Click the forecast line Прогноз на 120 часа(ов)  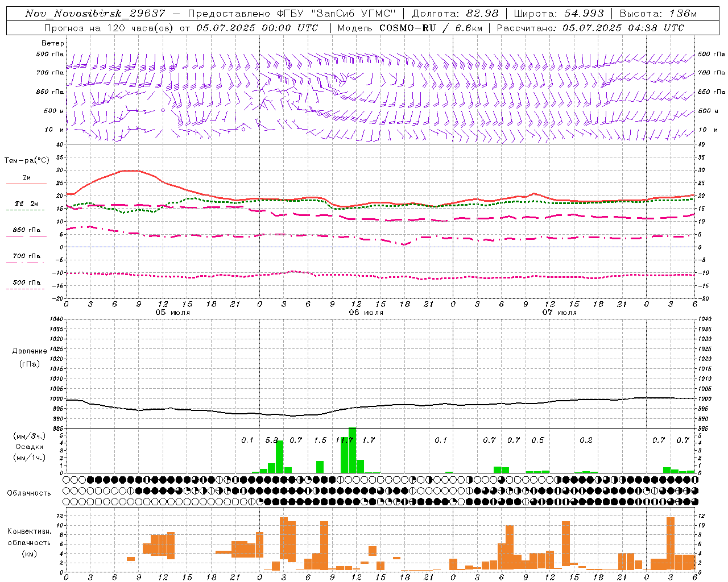tap(110, 28)
